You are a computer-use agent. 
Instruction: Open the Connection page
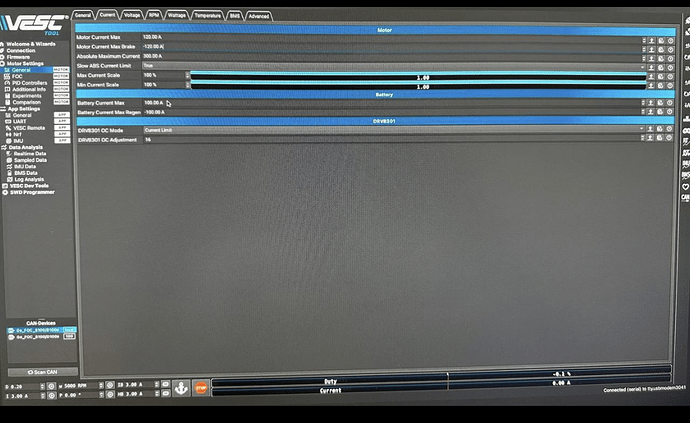(x=21, y=51)
